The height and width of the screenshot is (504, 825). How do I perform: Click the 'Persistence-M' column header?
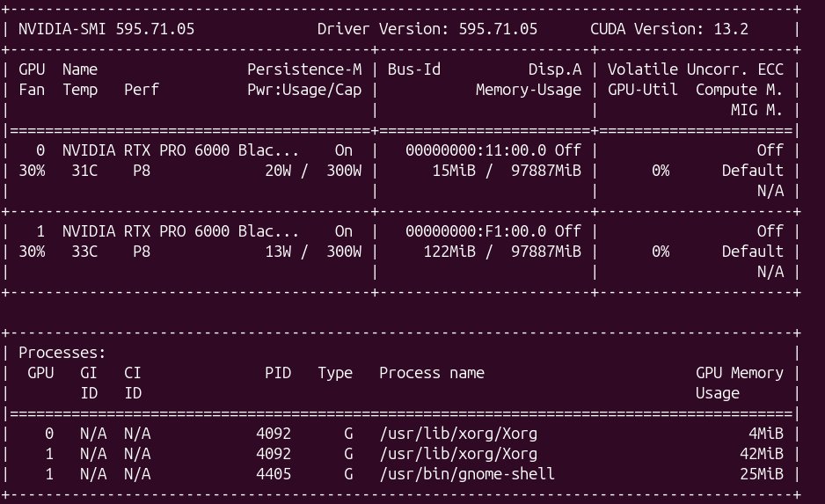[x=304, y=69]
